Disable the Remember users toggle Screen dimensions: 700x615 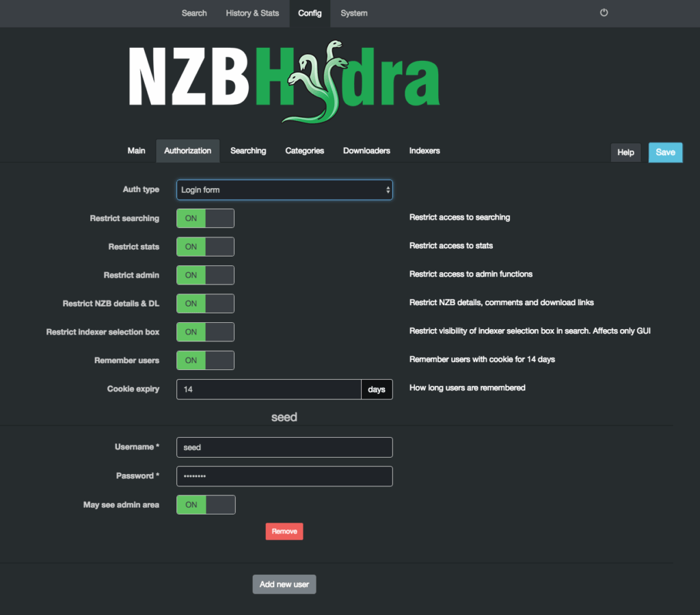[205, 361]
